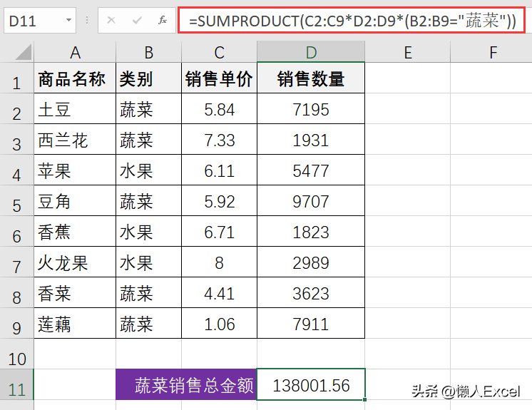Click the price cell 5.84
The width and height of the screenshot is (532, 410).
pos(219,109)
